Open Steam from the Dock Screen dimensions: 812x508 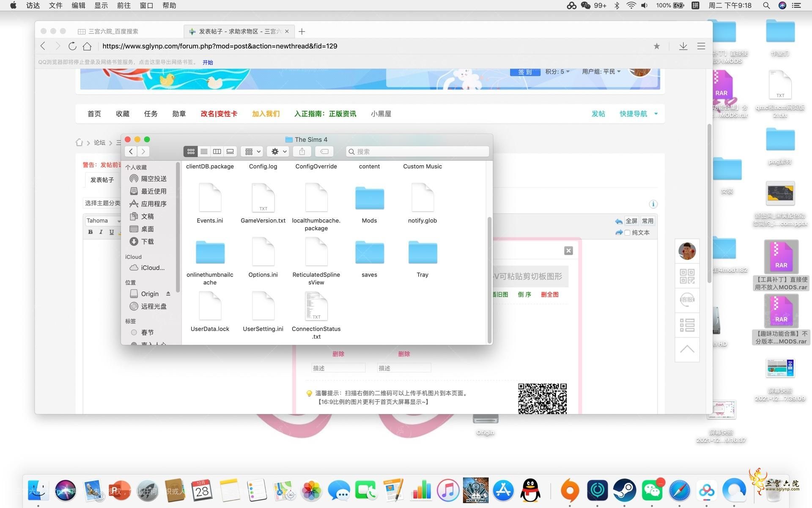pyautogui.click(x=624, y=491)
